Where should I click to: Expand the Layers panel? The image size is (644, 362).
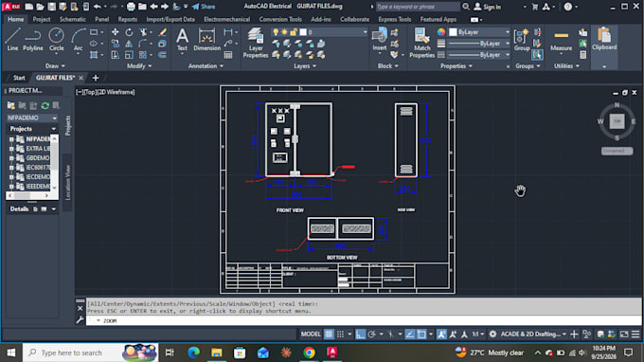(x=305, y=65)
